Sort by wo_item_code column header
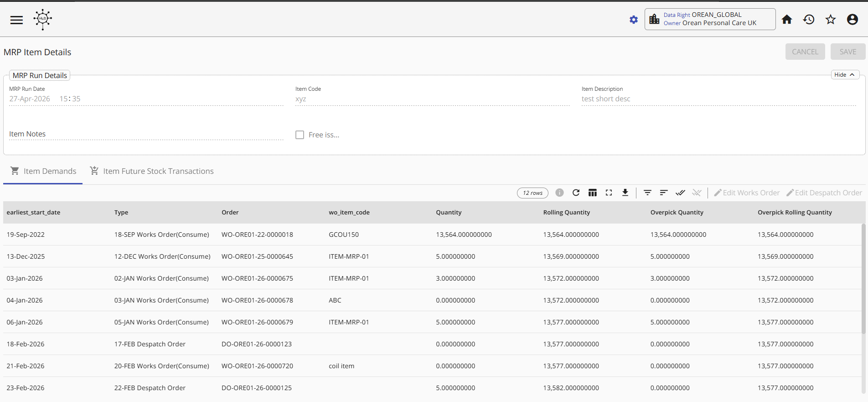 point(349,212)
